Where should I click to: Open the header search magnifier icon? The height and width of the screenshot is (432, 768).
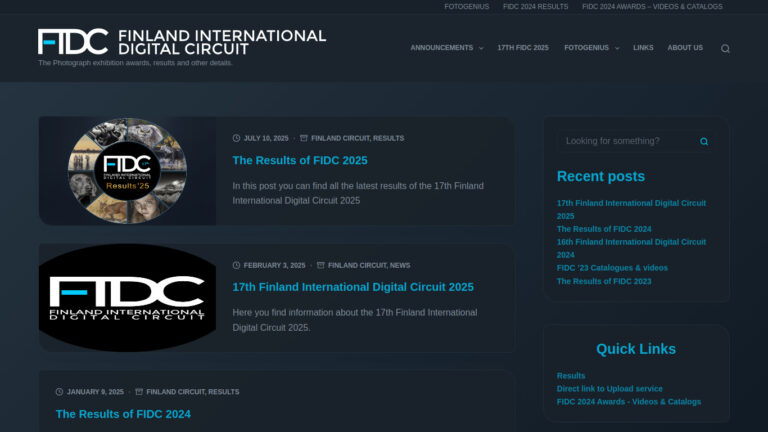(725, 48)
